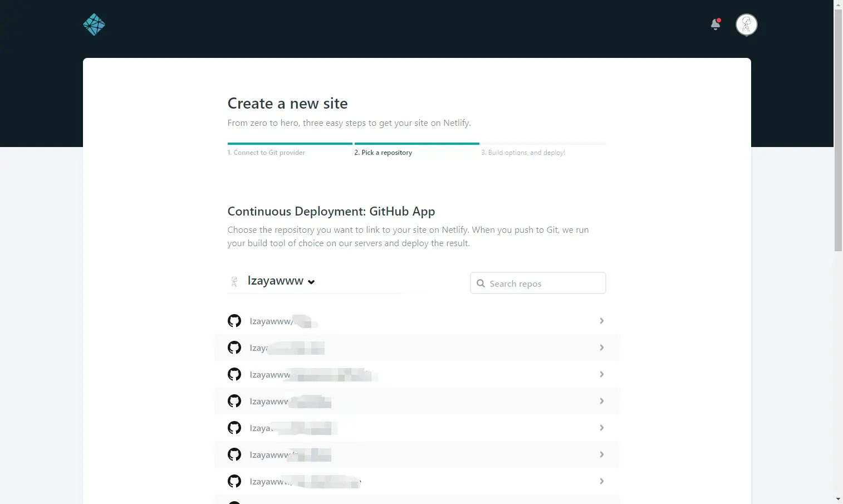Select step 2 Pick a repository
843x504 pixels.
point(383,153)
